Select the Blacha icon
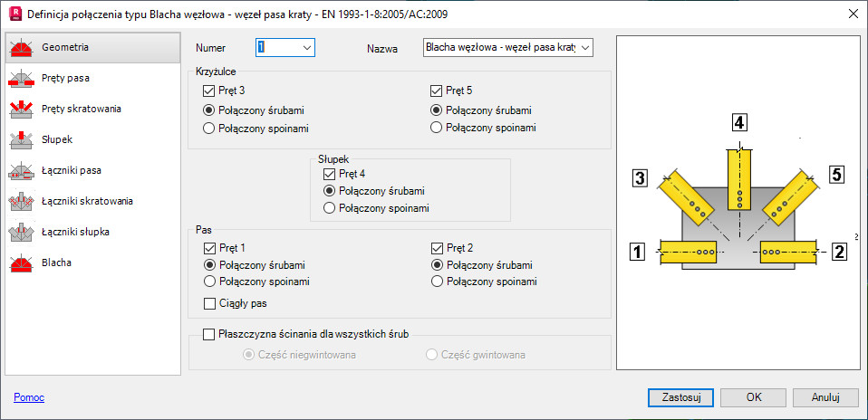The width and height of the screenshot is (868, 420). [22, 262]
